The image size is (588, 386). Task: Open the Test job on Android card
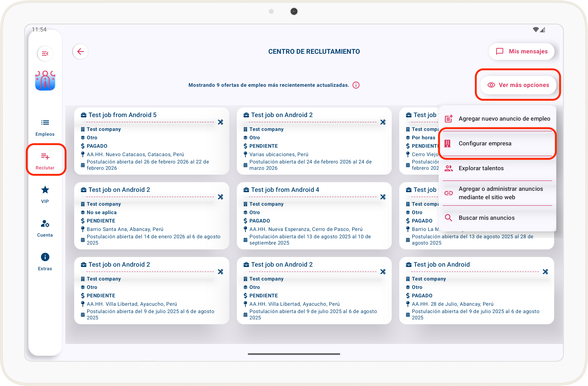(476, 290)
